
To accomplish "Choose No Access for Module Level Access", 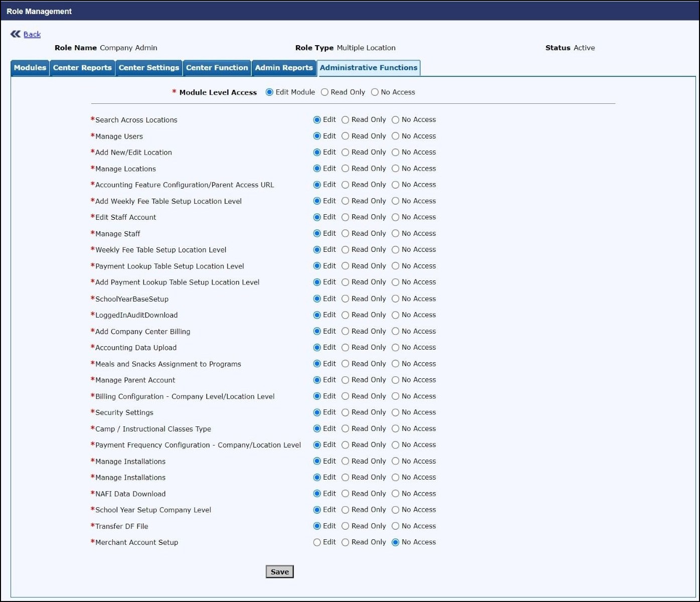I will tap(375, 92).
